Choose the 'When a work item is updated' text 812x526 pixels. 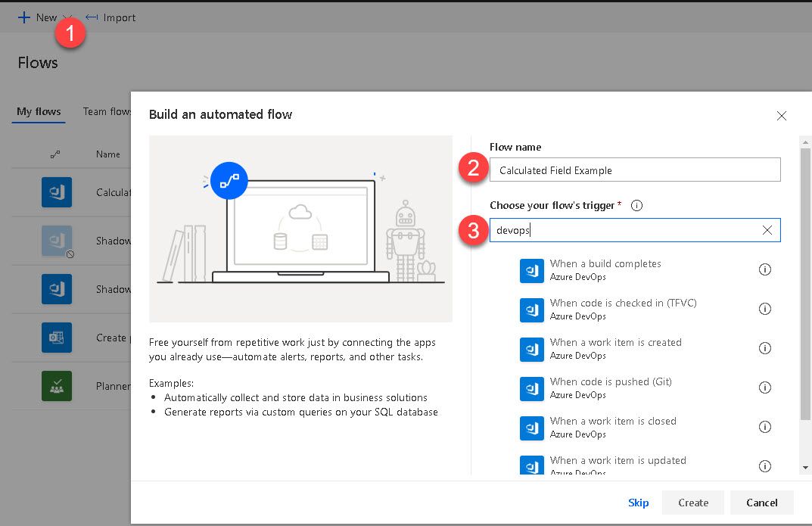click(618, 460)
